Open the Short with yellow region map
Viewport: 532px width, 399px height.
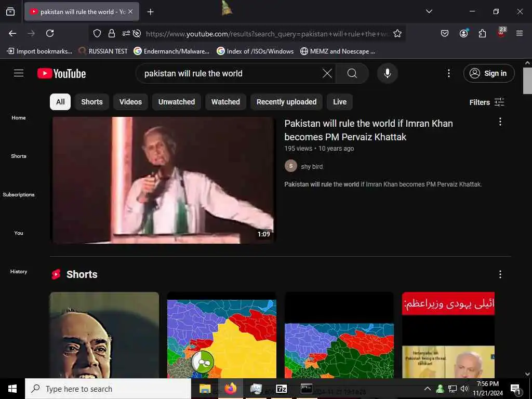click(222, 335)
